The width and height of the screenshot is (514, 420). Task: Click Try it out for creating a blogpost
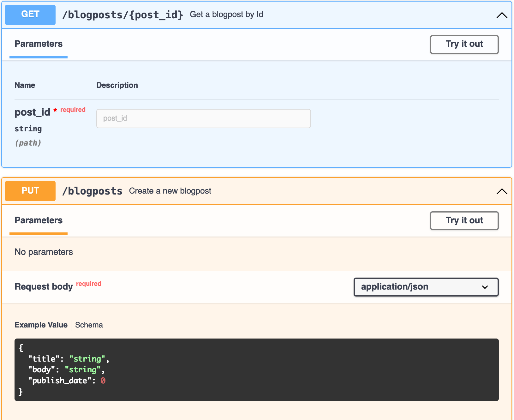(x=464, y=221)
